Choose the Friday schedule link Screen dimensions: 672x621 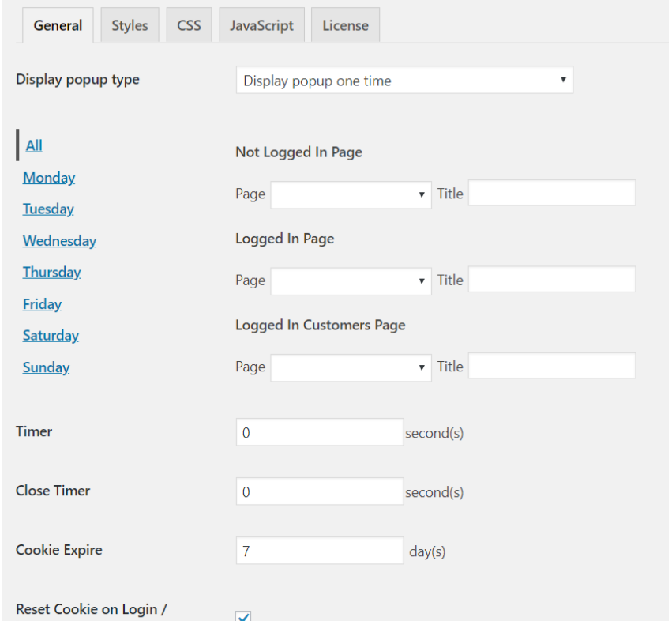[42, 304]
